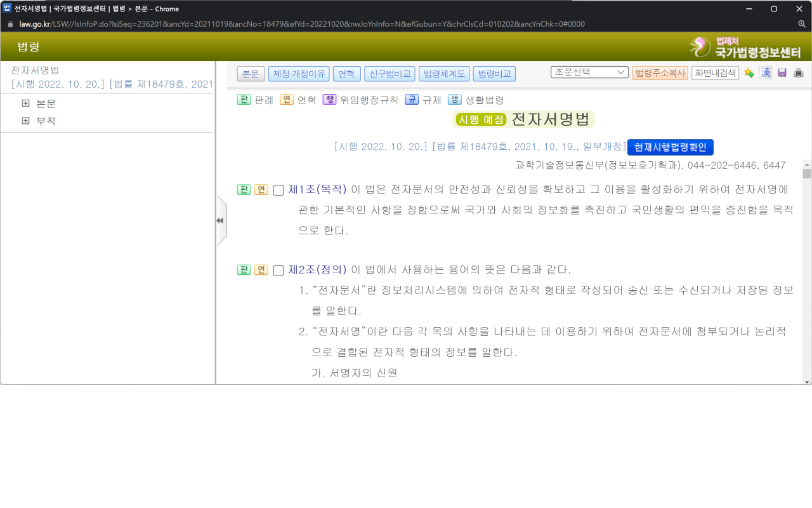Viewport: 812px width, 508px height.
Task: Click the 법령주소복사 button
Action: click(660, 73)
